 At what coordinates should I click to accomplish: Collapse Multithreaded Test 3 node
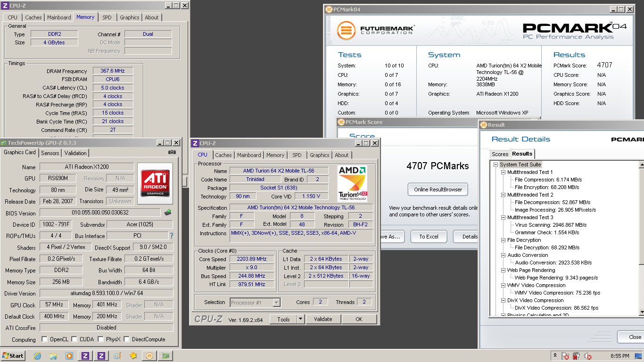coord(503,217)
